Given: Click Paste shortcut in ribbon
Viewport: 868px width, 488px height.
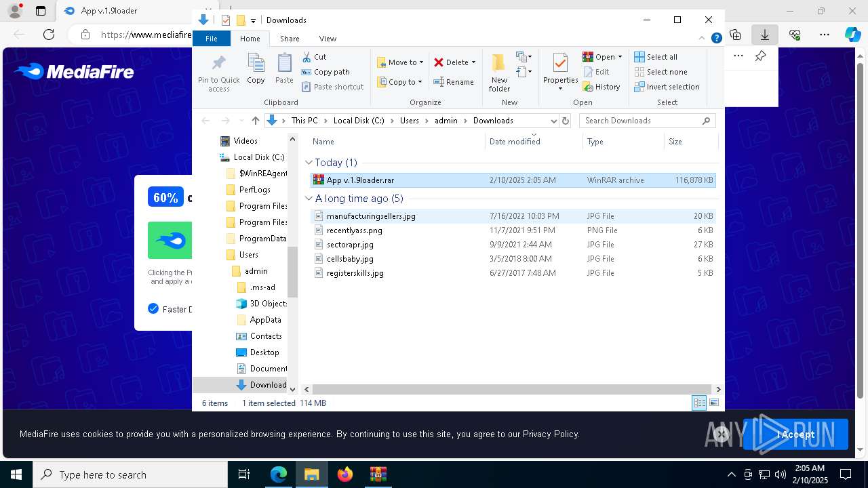Looking at the screenshot, I should tap(332, 87).
